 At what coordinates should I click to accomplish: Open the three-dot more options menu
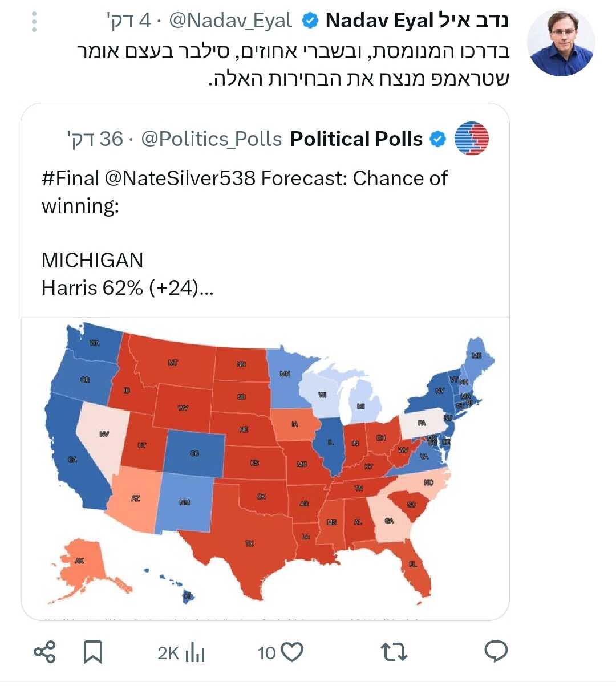point(34,22)
